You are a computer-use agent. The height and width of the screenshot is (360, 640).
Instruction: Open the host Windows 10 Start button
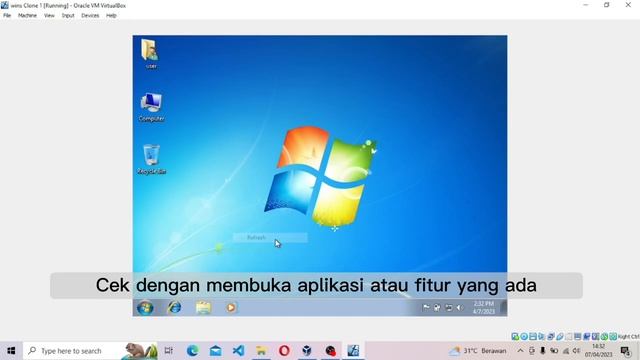pyautogui.click(x=11, y=351)
